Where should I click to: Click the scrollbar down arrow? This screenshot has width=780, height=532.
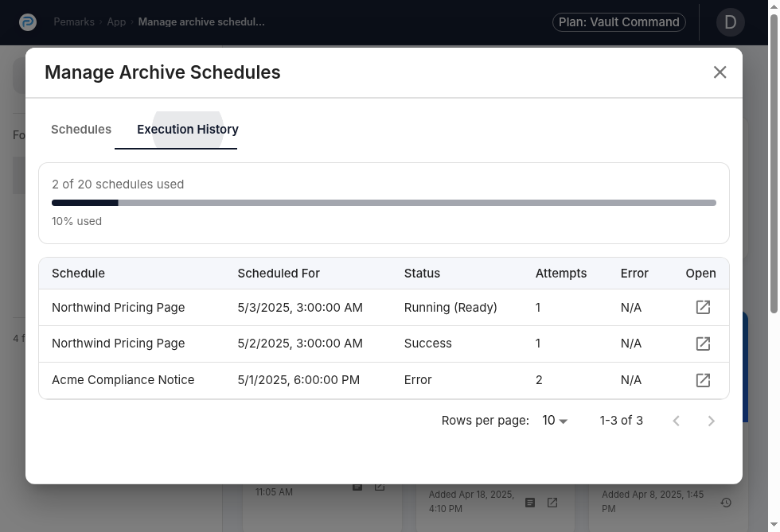(x=774, y=525)
